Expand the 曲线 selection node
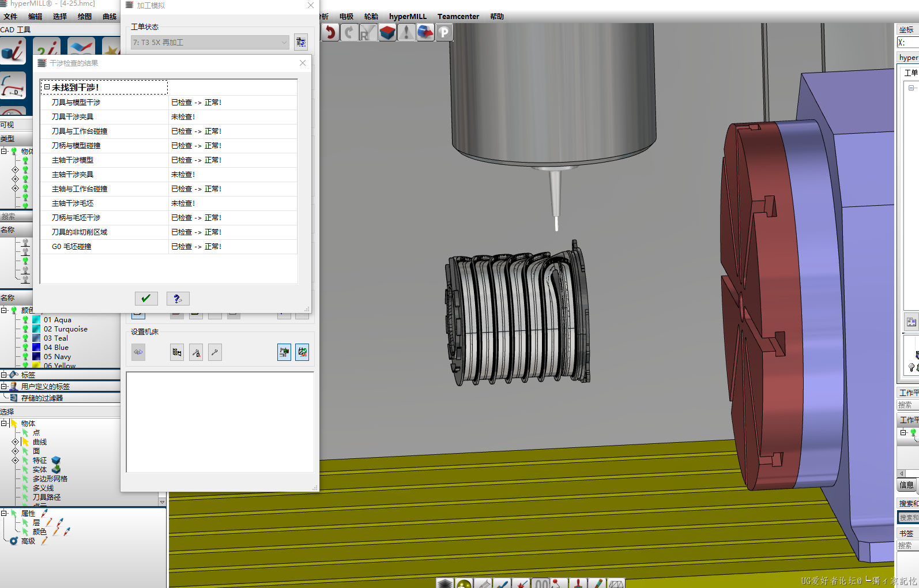Screen dimensions: 919x588 pyautogui.click(x=16, y=442)
